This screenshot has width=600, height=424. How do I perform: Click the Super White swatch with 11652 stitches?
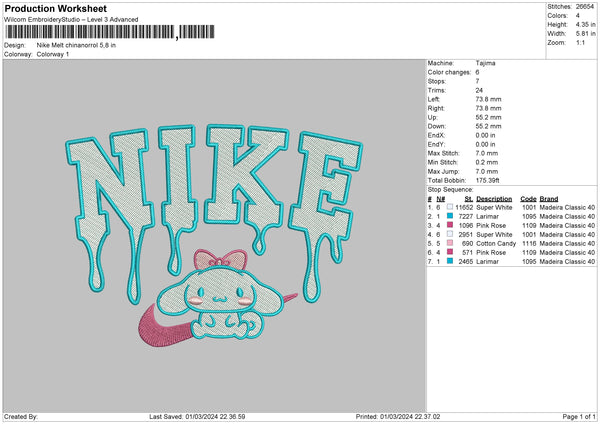pyautogui.click(x=450, y=207)
